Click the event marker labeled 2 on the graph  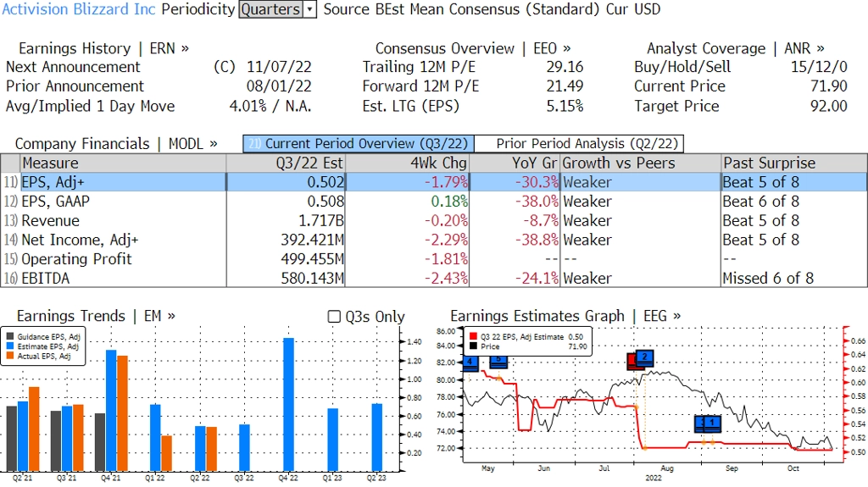coord(645,358)
